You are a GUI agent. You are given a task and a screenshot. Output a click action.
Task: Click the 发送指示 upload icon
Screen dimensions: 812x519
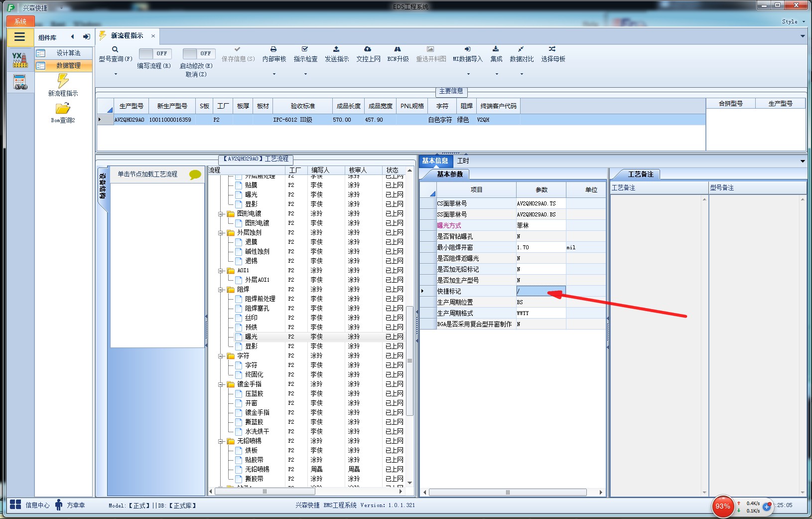(336, 49)
